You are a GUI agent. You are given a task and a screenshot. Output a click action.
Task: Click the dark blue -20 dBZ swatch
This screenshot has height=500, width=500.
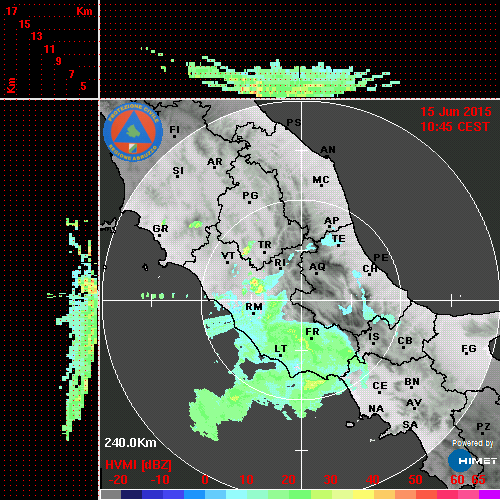tap(132, 495)
